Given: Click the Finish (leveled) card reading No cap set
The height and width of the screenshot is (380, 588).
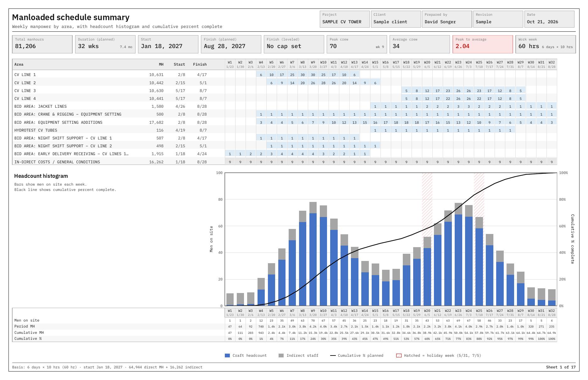Looking at the screenshot, I should 294,44.
